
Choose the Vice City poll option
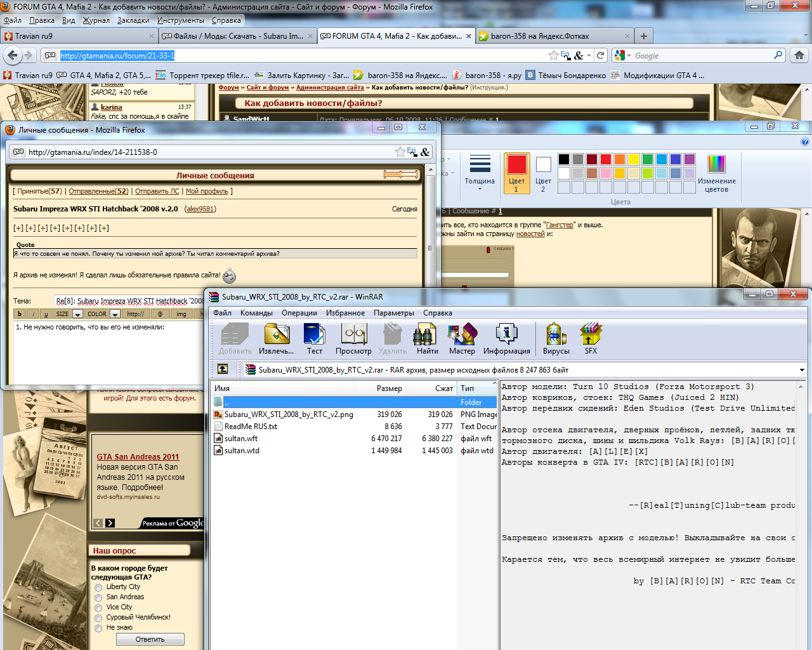pyautogui.click(x=98, y=608)
